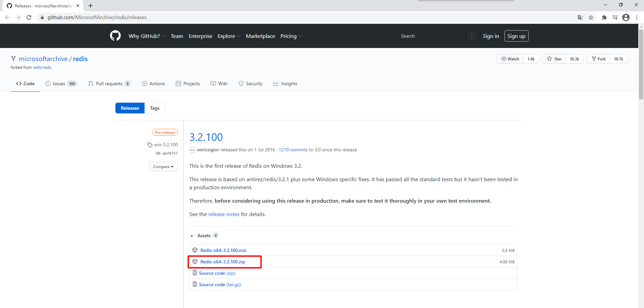
Task: Click the commit icon next to def0757
Action: coord(158,153)
